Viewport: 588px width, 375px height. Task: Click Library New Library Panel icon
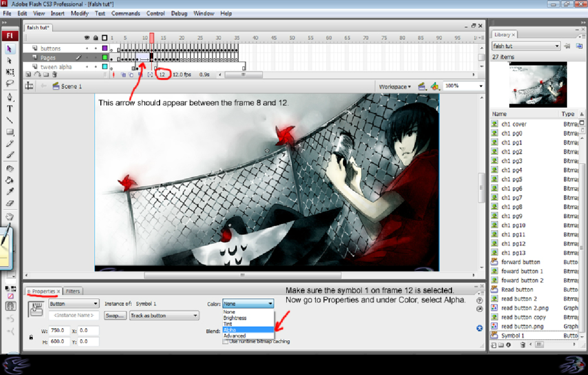579,46
